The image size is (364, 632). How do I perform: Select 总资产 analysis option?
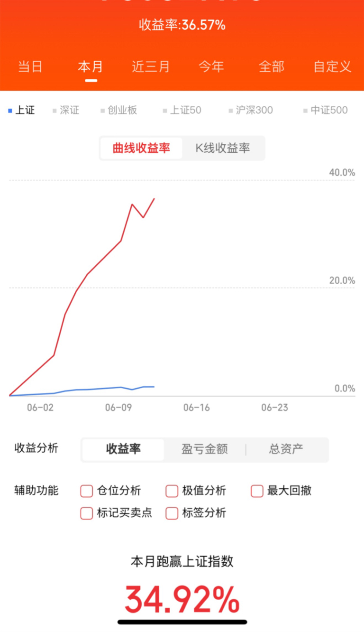[286, 449]
